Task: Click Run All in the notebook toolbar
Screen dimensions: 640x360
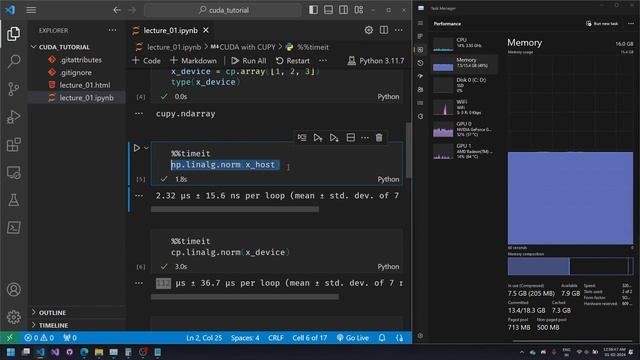Action: [x=249, y=61]
